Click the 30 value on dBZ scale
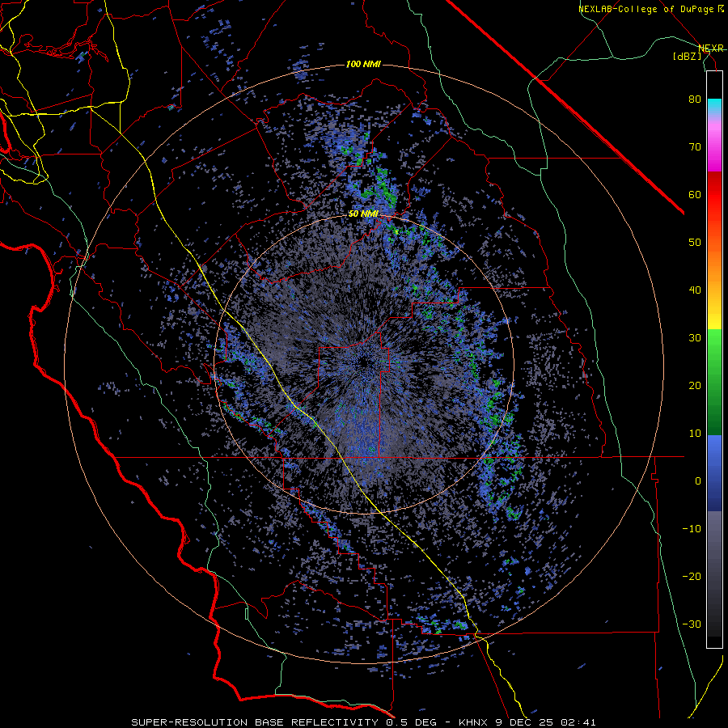 click(x=695, y=338)
